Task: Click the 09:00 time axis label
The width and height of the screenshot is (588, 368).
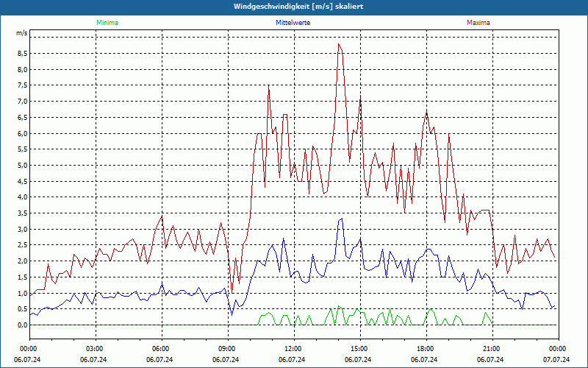Action: tap(227, 349)
